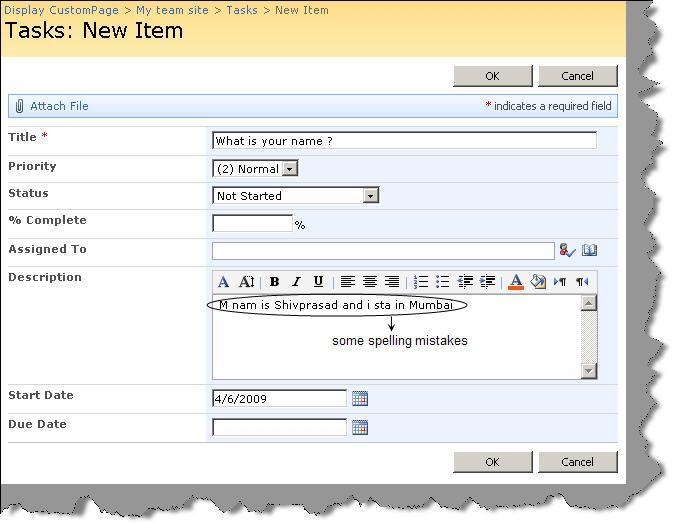This screenshot has height=523, width=673.
Task: Click the bottom OK button
Action: pyautogui.click(x=493, y=462)
